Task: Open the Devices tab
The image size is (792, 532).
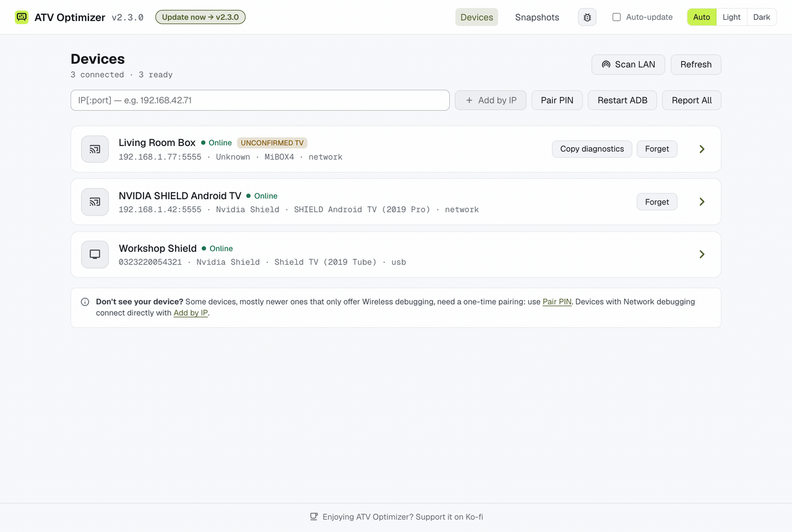Action: click(x=476, y=17)
